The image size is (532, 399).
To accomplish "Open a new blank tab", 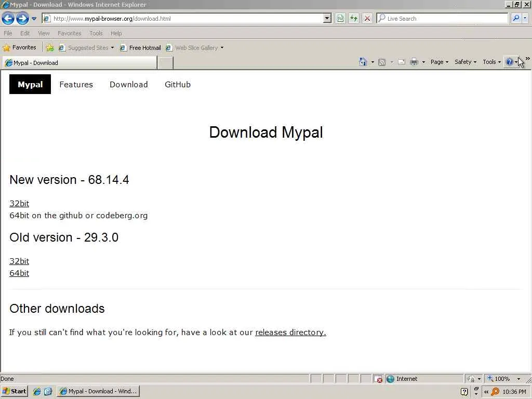I will 166,63.
